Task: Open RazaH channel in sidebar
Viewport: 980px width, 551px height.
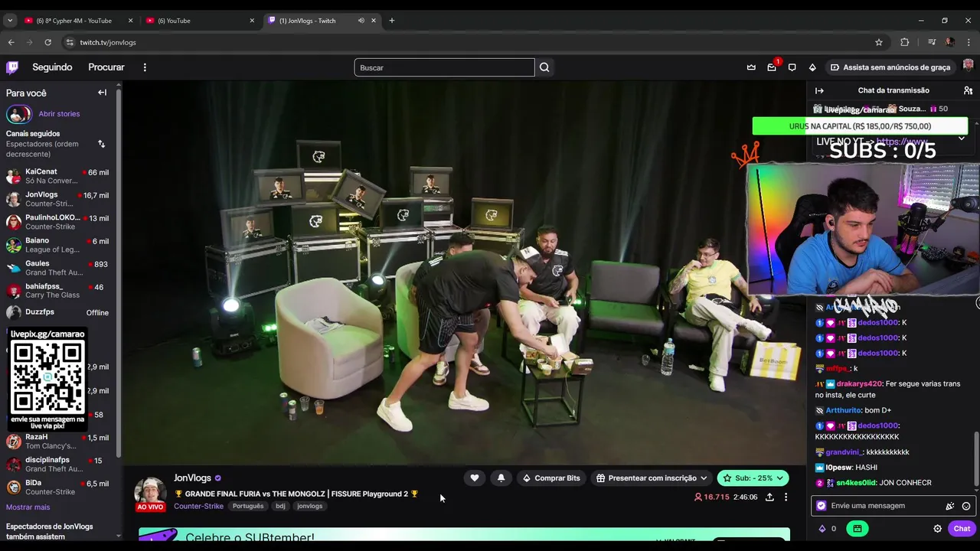Action: (57, 442)
